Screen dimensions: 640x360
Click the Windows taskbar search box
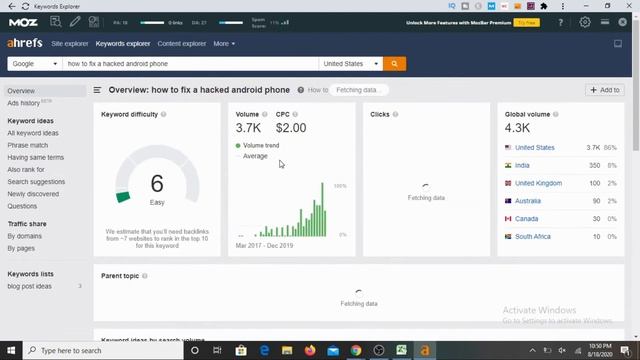pyautogui.click(x=103, y=350)
